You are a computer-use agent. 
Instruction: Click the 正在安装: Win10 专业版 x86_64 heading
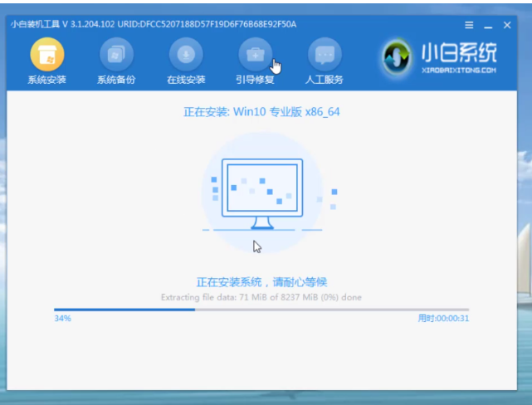click(x=261, y=111)
